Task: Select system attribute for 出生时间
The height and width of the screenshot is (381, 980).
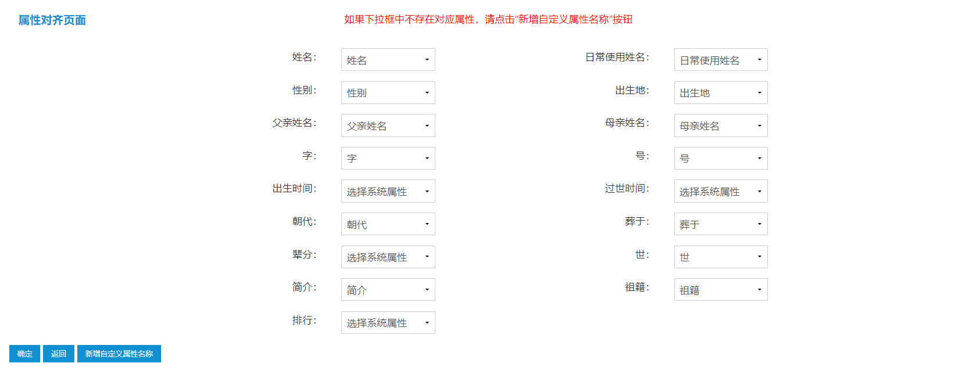Action: pyautogui.click(x=388, y=191)
